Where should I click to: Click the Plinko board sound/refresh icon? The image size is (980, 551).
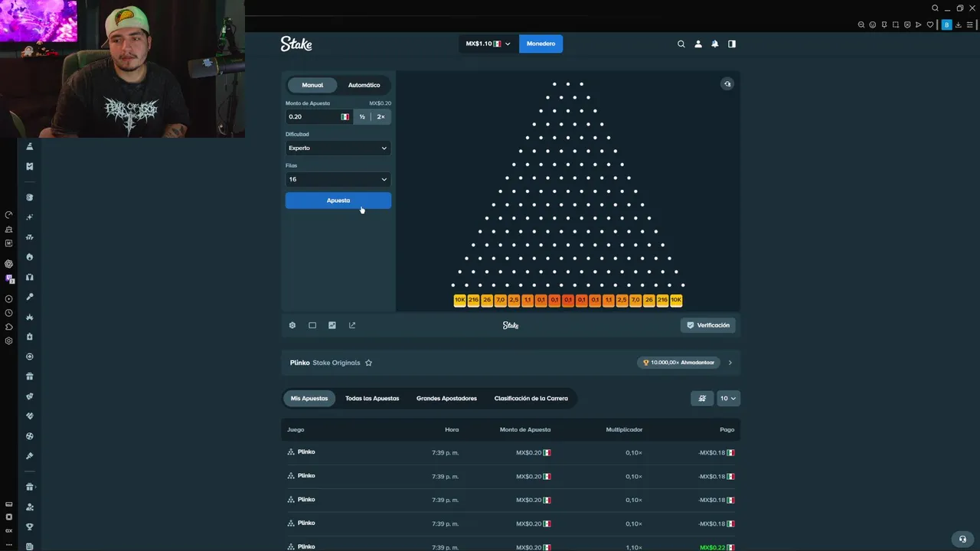point(727,84)
